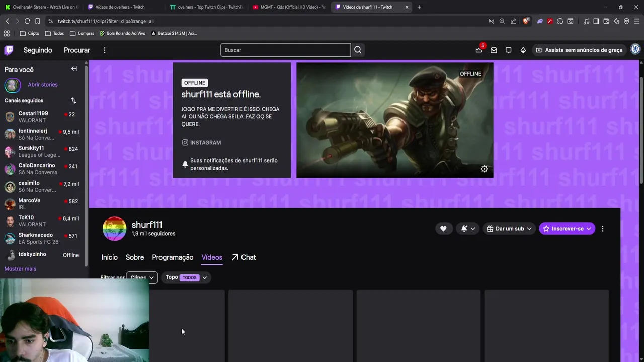The height and width of the screenshot is (362, 644).
Task: Open Brave Leo AI sparkle icon
Action: 616,21
